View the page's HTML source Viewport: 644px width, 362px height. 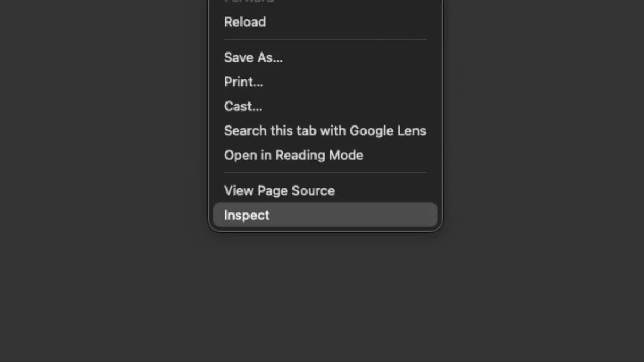coord(279,190)
